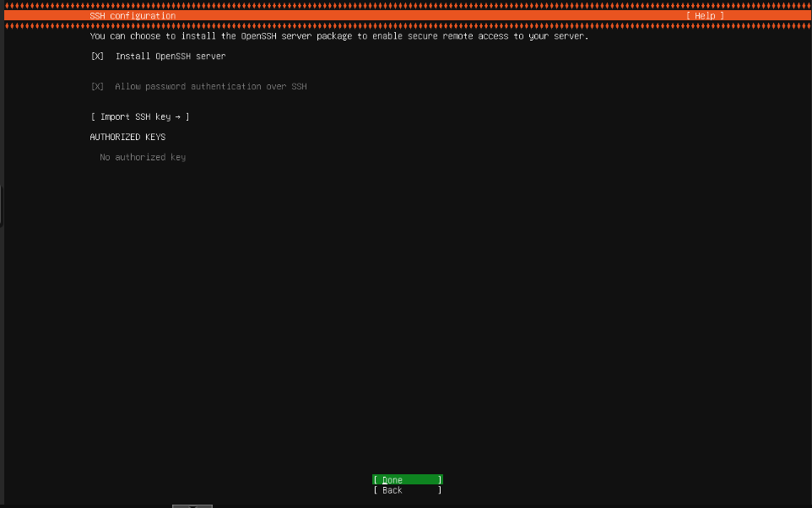
Task: Click the AUTHORIZED KEYS section header
Action: point(127,137)
